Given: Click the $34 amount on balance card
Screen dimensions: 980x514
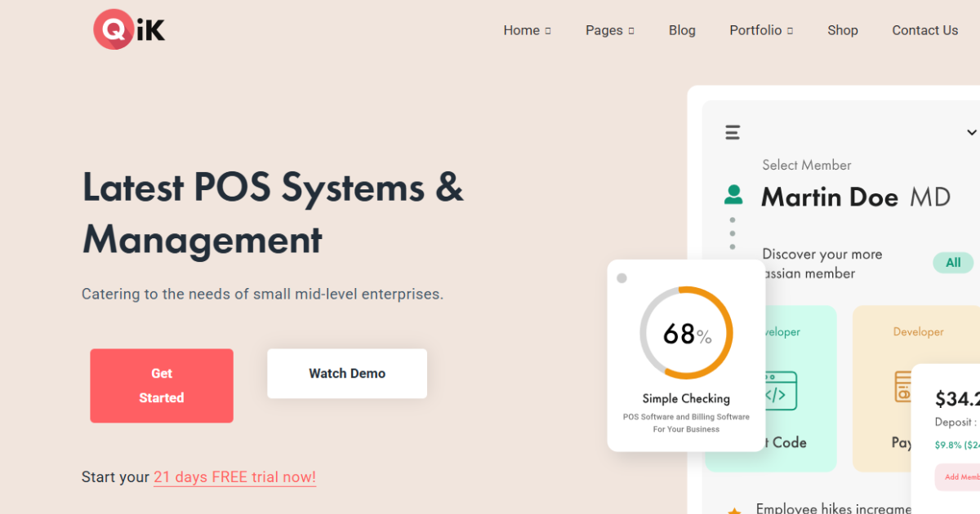Looking at the screenshot, I should click(x=957, y=399).
